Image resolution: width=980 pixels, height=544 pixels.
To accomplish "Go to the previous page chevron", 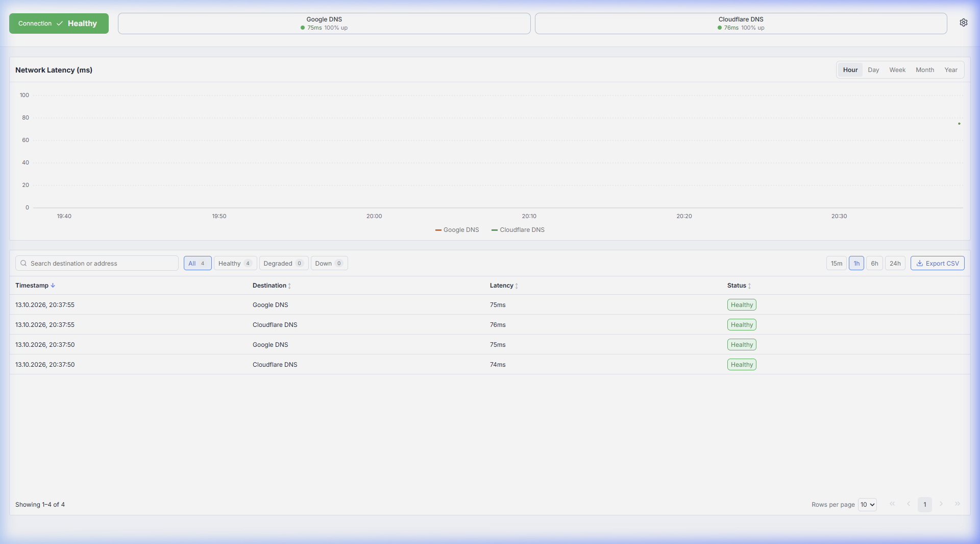I will 909,504.
